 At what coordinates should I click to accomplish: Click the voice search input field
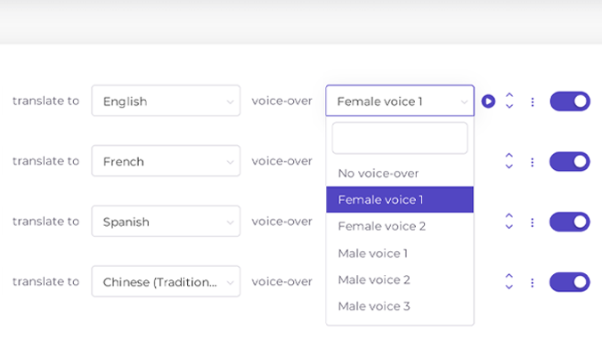[399, 139]
